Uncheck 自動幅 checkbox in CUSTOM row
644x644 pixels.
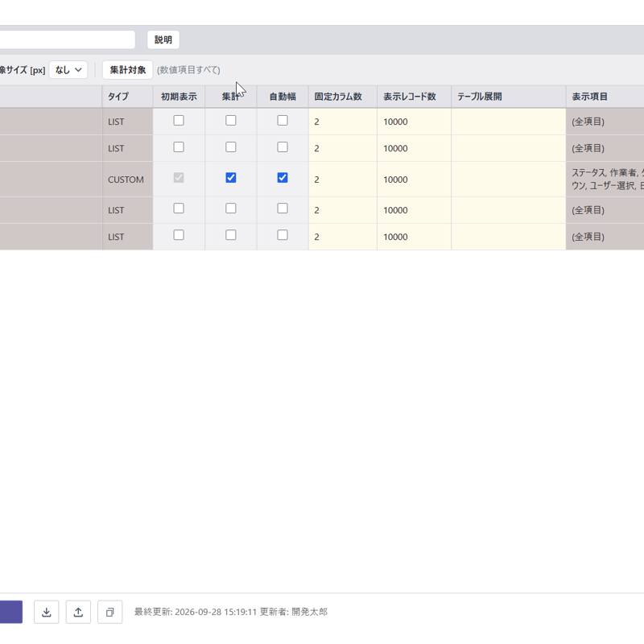(x=283, y=177)
